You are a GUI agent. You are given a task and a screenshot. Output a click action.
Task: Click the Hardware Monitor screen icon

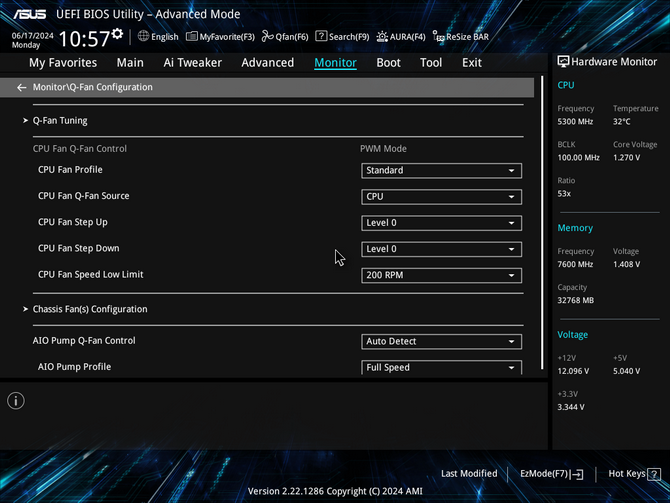[x=563, y=62]
